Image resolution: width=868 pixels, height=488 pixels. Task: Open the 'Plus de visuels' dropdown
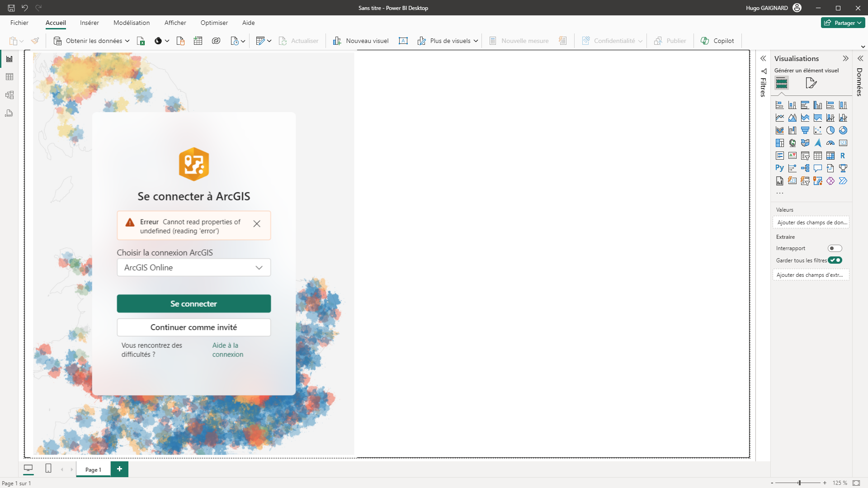point(476,41)
